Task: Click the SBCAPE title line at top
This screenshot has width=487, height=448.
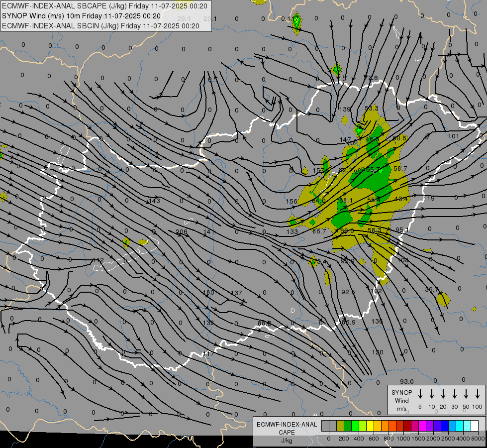Action: coord(104,6)
